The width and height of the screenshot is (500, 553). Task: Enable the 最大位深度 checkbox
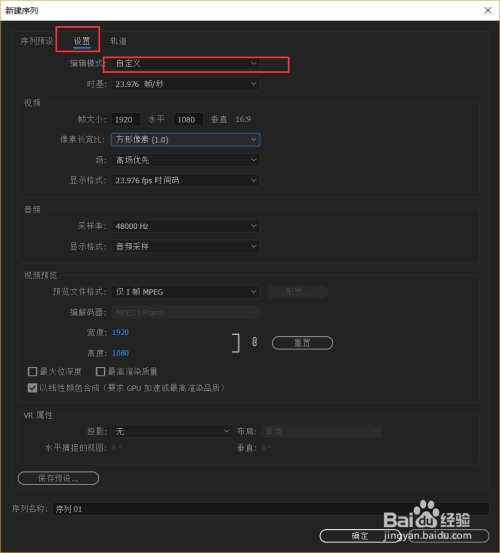pos(32,371)
